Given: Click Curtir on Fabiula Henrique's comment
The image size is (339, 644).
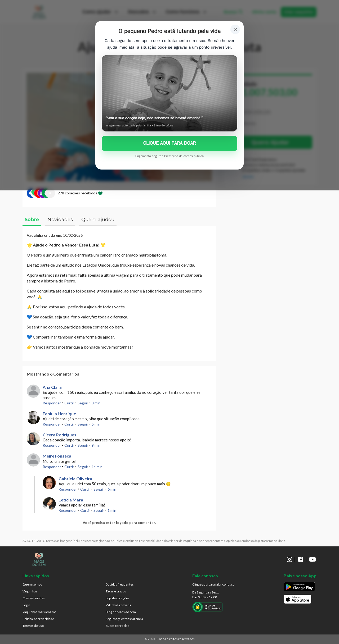Looking at the screenshot, I should (x=69, y=424).
